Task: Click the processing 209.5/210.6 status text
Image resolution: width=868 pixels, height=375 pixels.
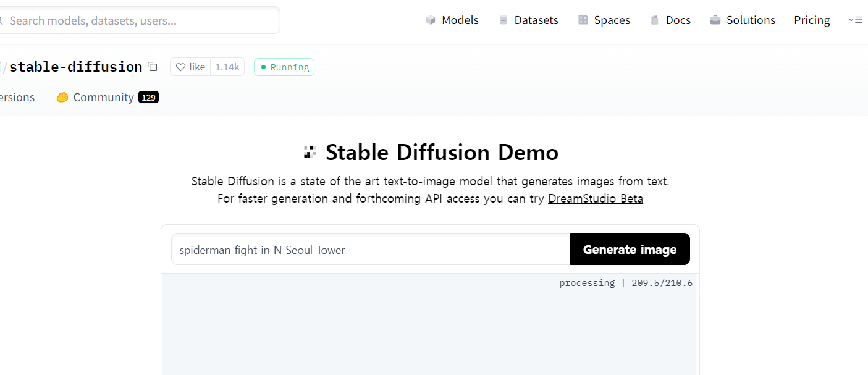Action: point(626,283)
